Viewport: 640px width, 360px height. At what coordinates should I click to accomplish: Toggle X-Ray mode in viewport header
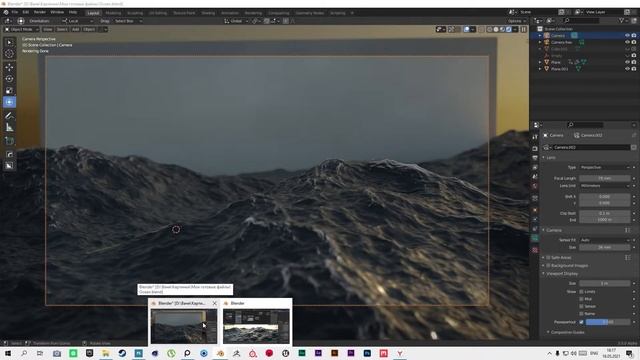click(x=481, y=29)
